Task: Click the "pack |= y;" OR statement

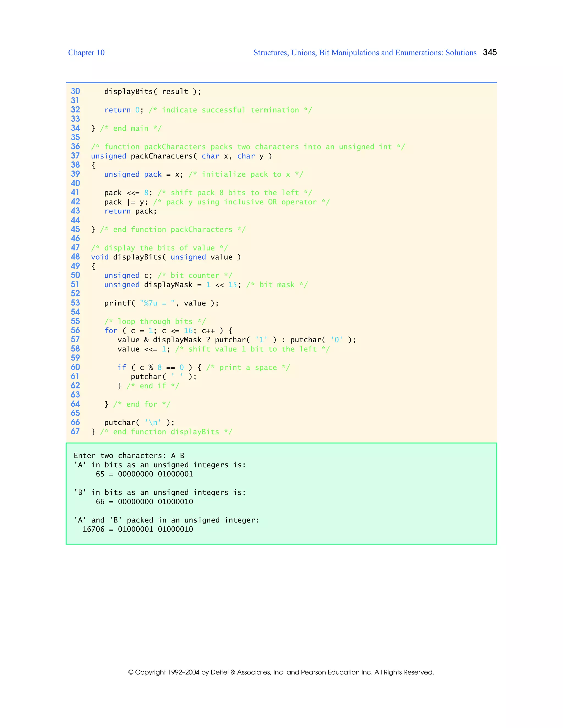Action: 126,202
